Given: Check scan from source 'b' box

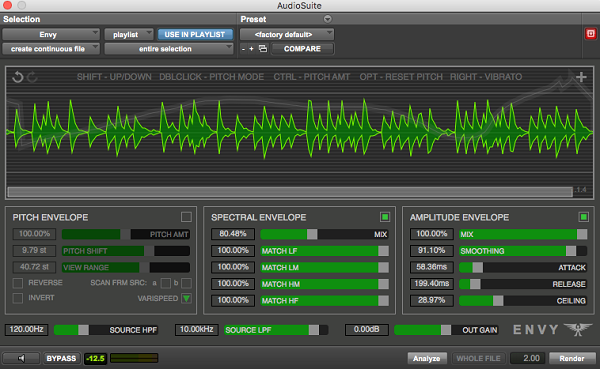Looking at the screenshot, I should pos(186,283).
